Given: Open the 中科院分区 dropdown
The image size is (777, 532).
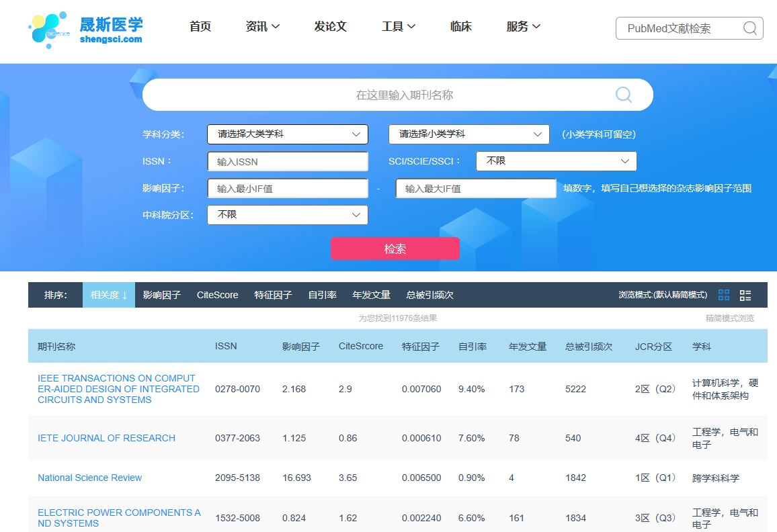Looking at the screenshot, I should [x=288, y=215].
